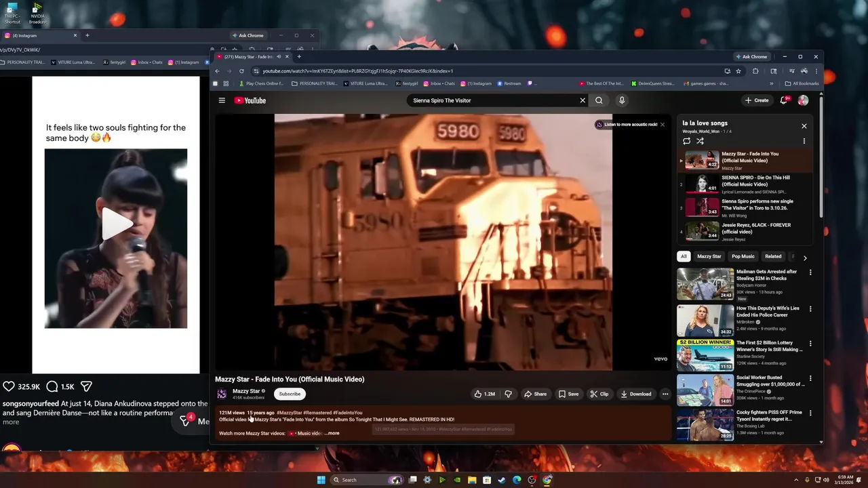Expand video description with ...more
Screen dimensions: 868x488
point(332,433)
